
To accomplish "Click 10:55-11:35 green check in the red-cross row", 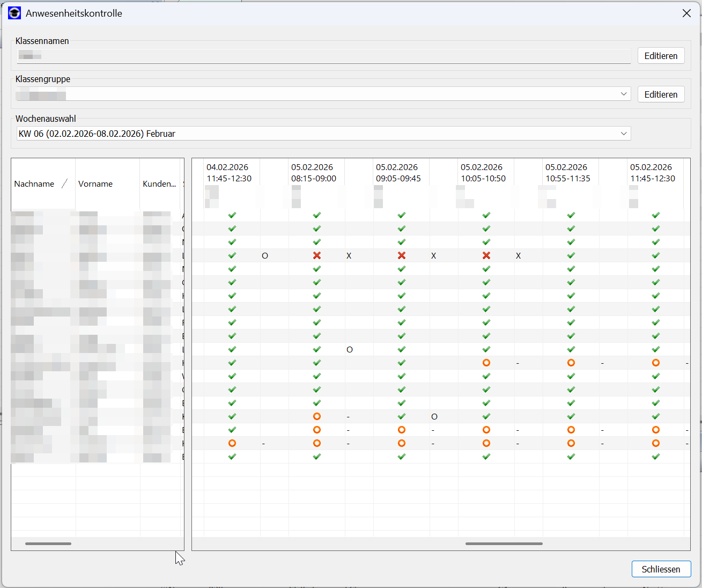I will (571, 255).
